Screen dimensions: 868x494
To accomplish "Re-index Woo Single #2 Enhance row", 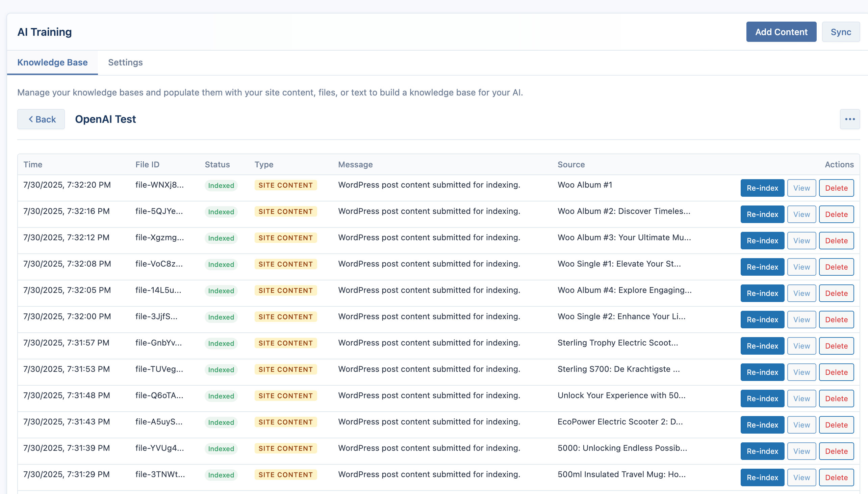I will coord(762,320).
